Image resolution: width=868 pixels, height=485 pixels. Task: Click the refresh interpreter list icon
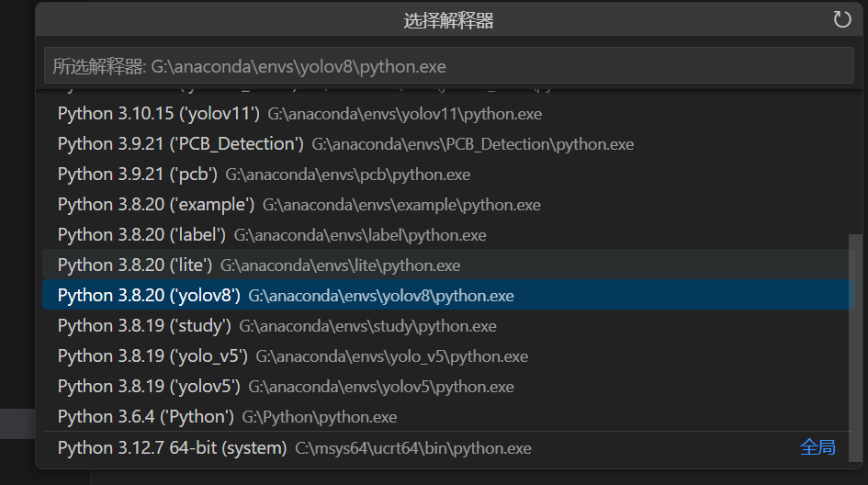[842, 19]
